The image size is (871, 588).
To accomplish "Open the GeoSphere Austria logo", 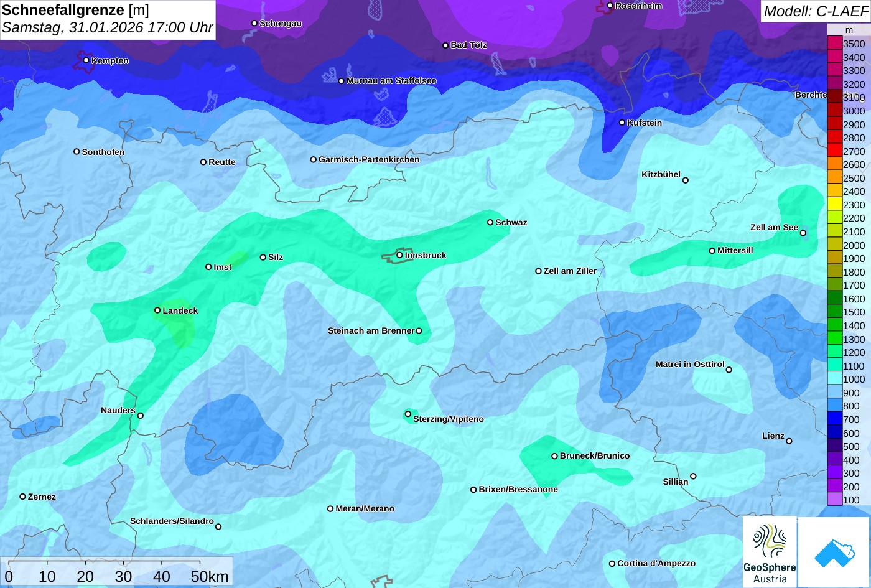I will click(770, 553).
